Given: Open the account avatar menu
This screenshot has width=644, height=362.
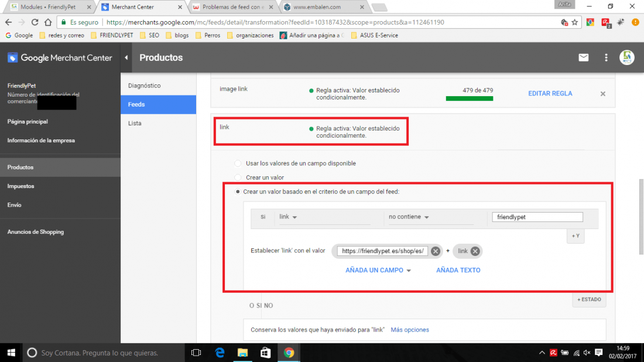Looking at the screenshot, I should (x=627, y=57).
